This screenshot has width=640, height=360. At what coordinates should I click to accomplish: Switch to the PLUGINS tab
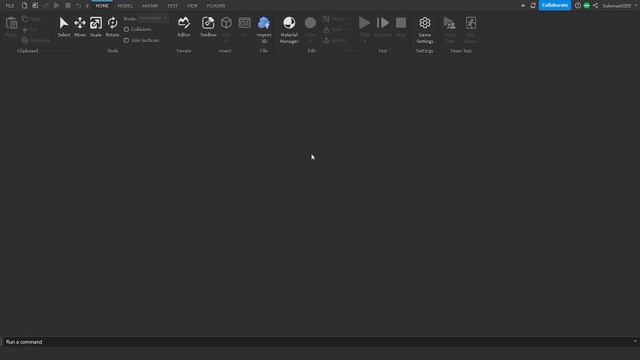pyautogui.click(x=216, y=6)
